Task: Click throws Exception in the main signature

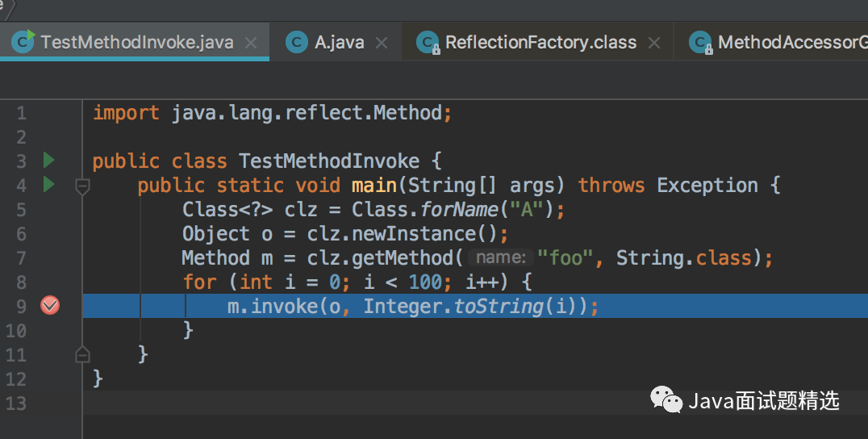Action: click(668, 186)
